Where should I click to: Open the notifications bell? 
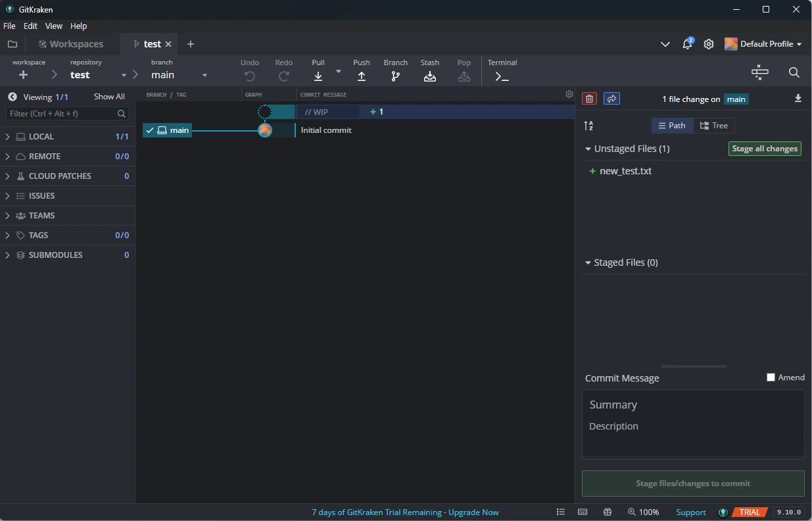pos(687,44)
